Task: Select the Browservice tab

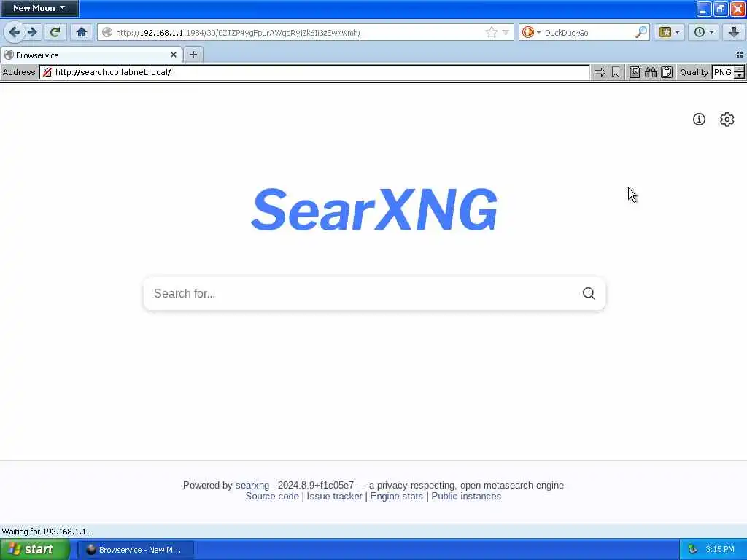Action: (x=90, y=55)
